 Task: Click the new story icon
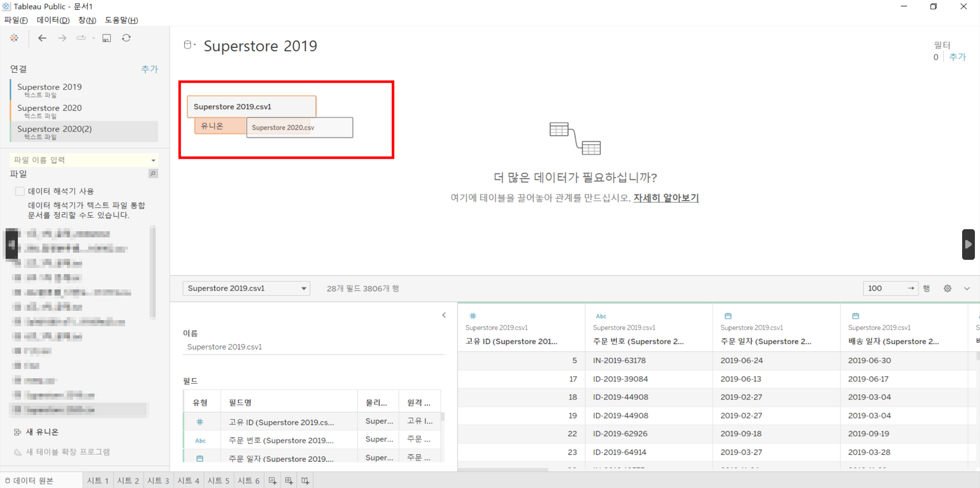pyautogui.click(x=305, y=480)
